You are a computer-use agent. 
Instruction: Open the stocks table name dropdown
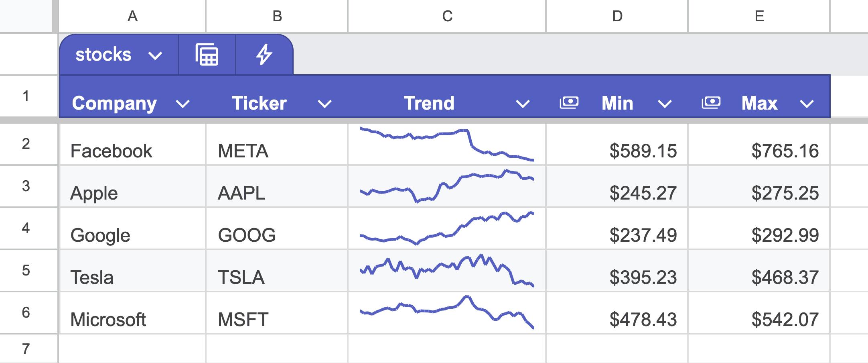pyautogui.click(x=155, y=55)
